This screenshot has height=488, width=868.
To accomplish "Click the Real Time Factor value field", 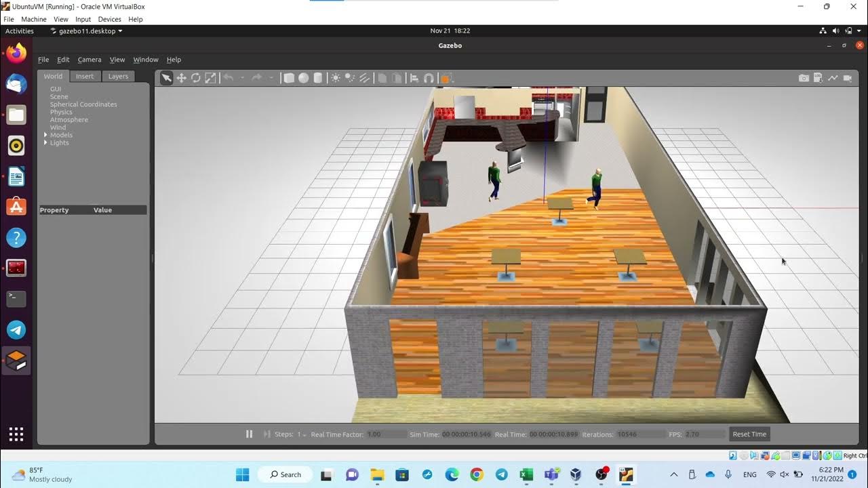I will [387, 434].
